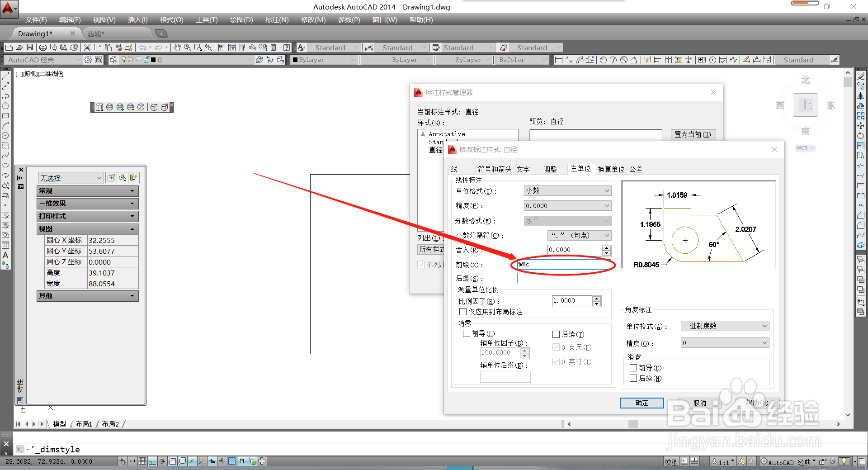The height and width of the screenshot is (470, 868).
Task: Open the Workspace settings gear icon
Action: tap(88, 60)
